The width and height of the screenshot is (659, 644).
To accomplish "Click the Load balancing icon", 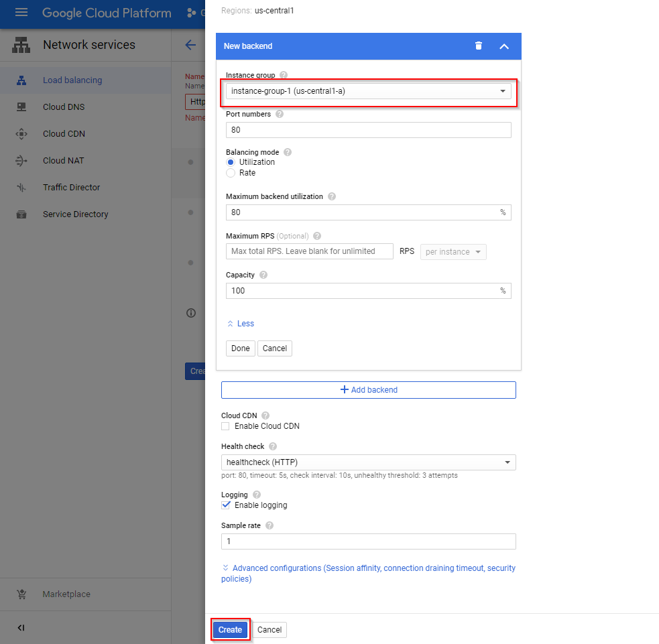I will point(21,80).
